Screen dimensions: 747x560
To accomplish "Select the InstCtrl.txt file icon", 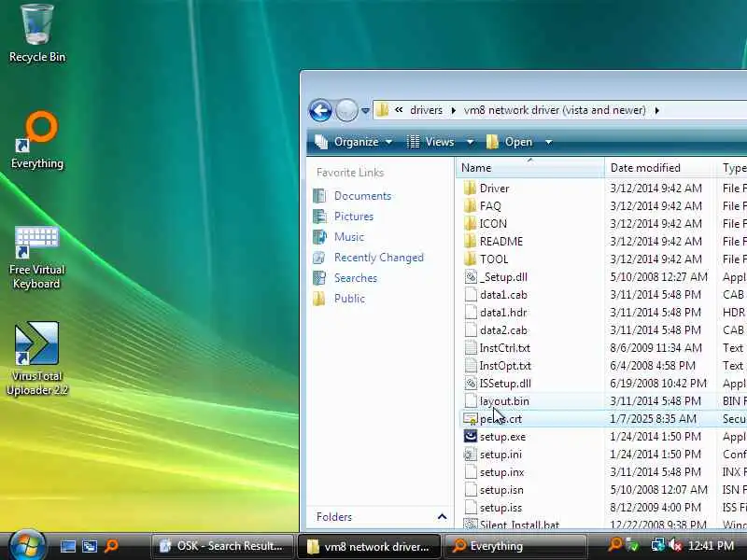I will pyautogui.click(x=471, y=347).
